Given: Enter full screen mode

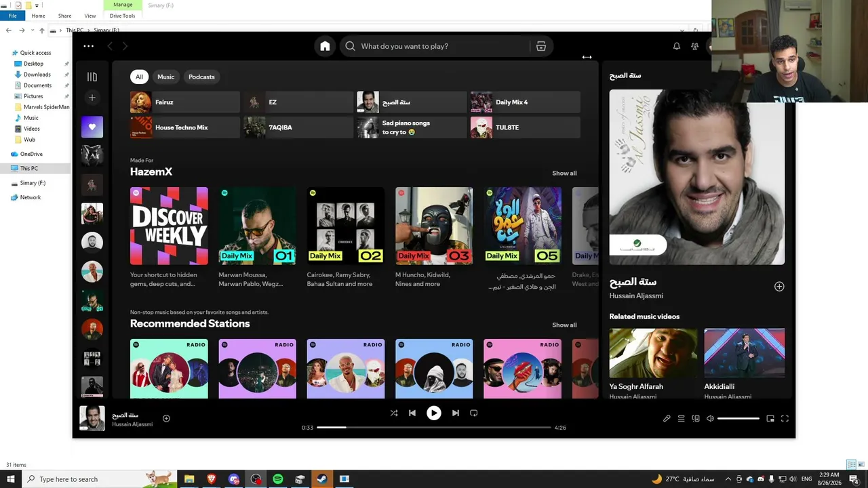Looking at the screenshot, I should 785,419.
